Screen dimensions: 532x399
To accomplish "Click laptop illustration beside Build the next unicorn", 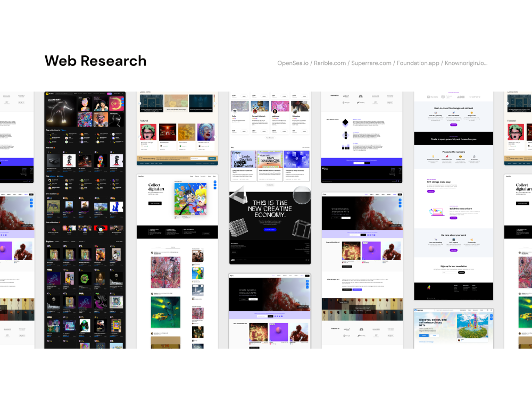I will 437,212.
